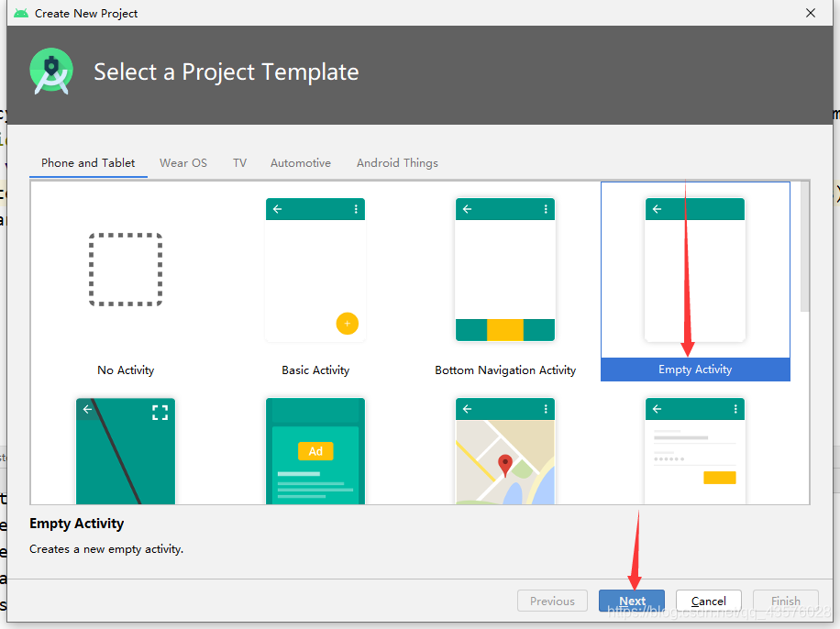Select the Fullscreen Activity template with diagonal line
The width and height of the screenshot is (840, 629).
(126, 451)
